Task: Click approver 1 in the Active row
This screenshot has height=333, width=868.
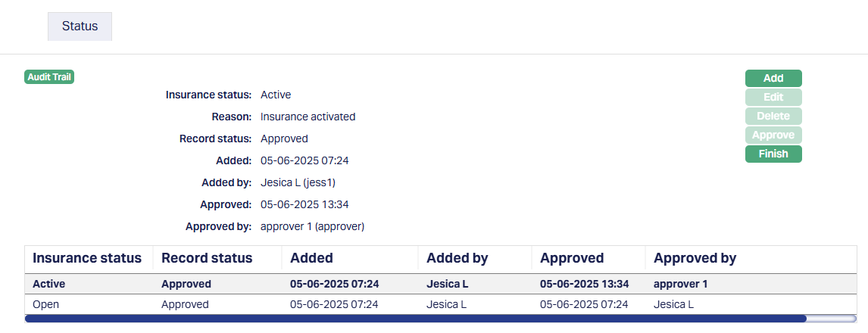Action: click(x=680, y=285)
